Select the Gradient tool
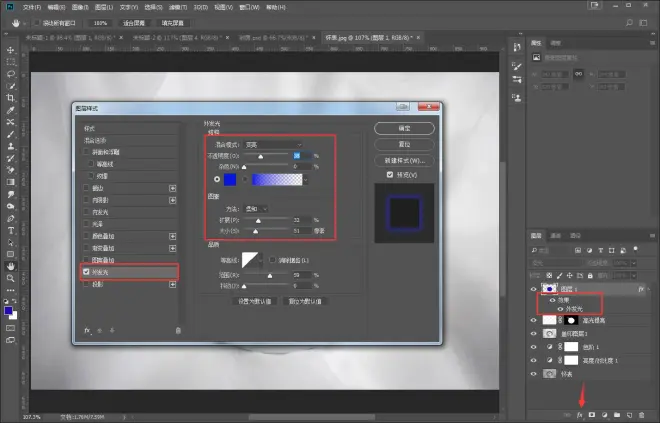 (11, 182)
